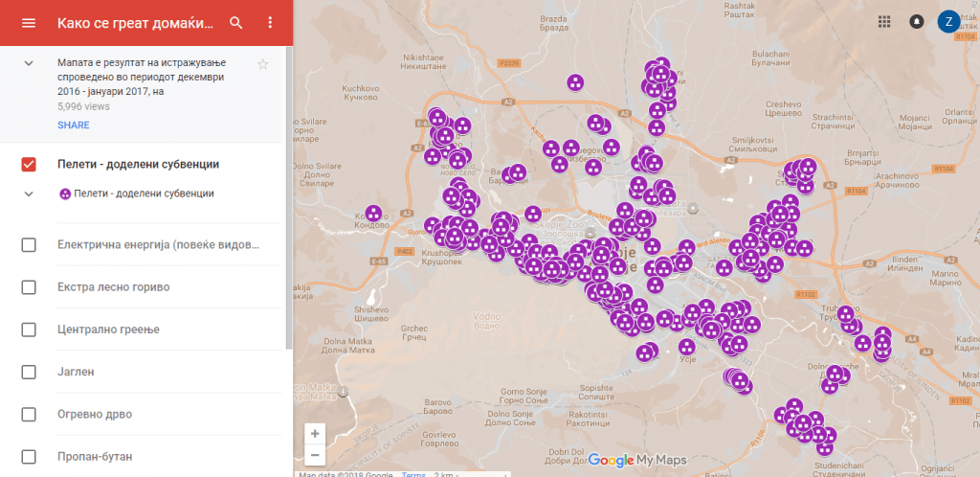Open the hamburger menu in the header
Screen dimensions: 980x477
coord(28,23)
